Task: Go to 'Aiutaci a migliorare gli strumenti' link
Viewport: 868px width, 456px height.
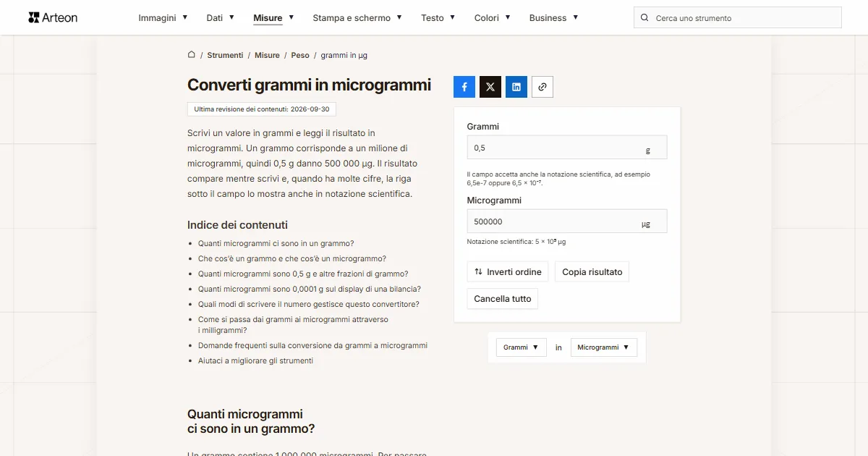Action: click(x=255, y=361)
